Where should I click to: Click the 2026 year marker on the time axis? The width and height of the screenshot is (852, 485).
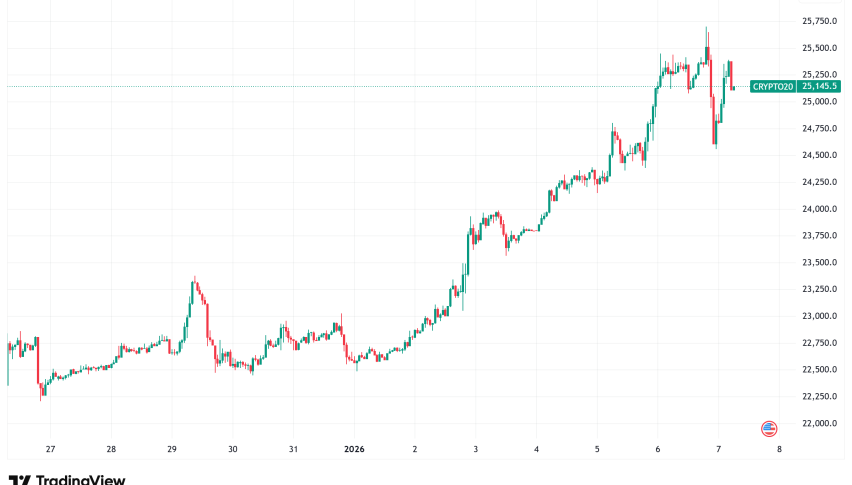pyautogui.click(x=354, y=450)
